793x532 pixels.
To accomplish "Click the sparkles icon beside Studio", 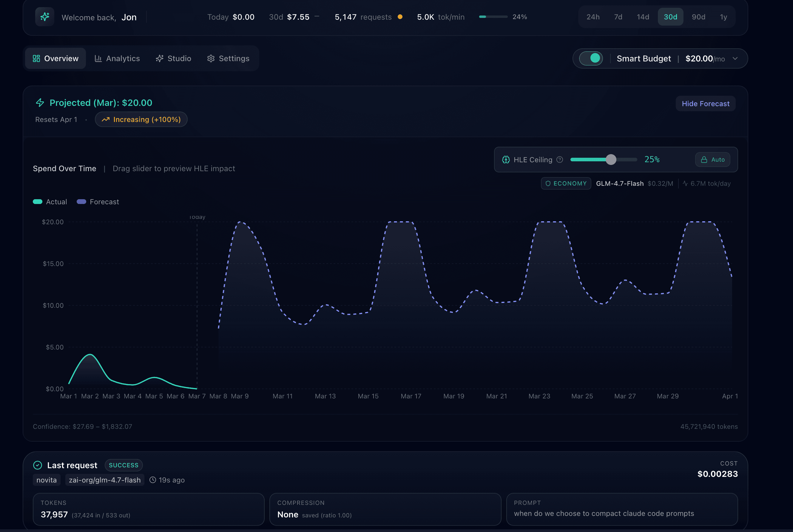I will pos(160,58).
